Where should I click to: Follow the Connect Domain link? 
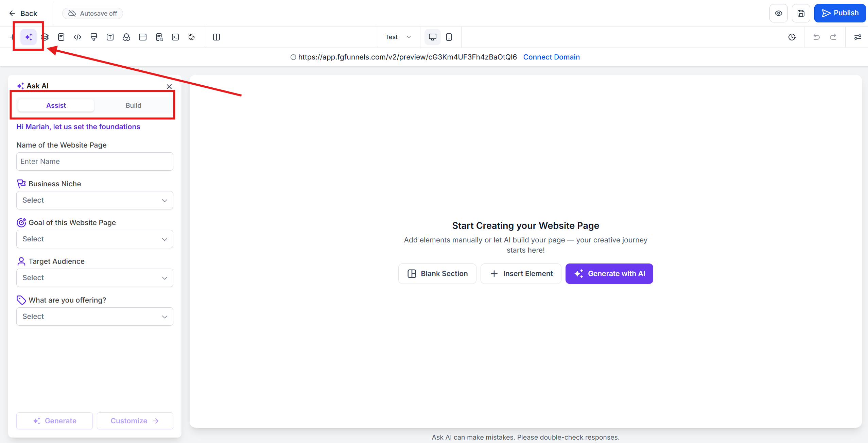551,57
